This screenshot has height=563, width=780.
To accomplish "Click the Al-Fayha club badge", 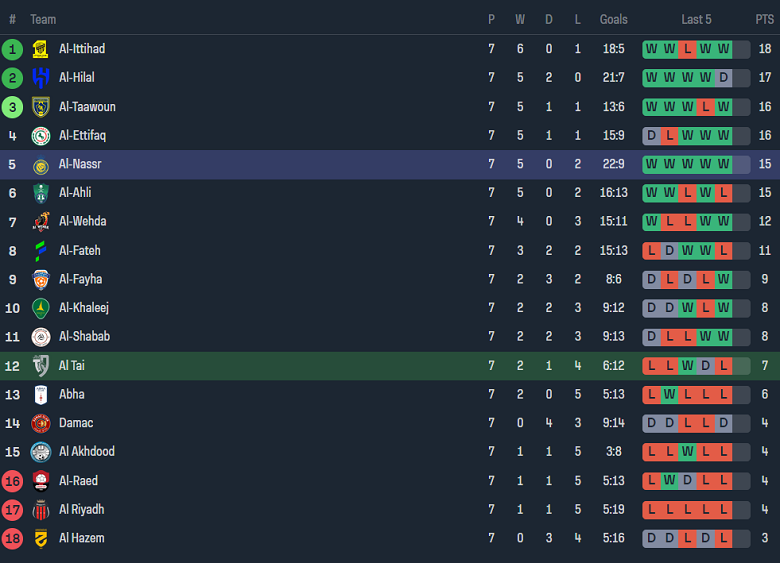I will coord(41,280).
